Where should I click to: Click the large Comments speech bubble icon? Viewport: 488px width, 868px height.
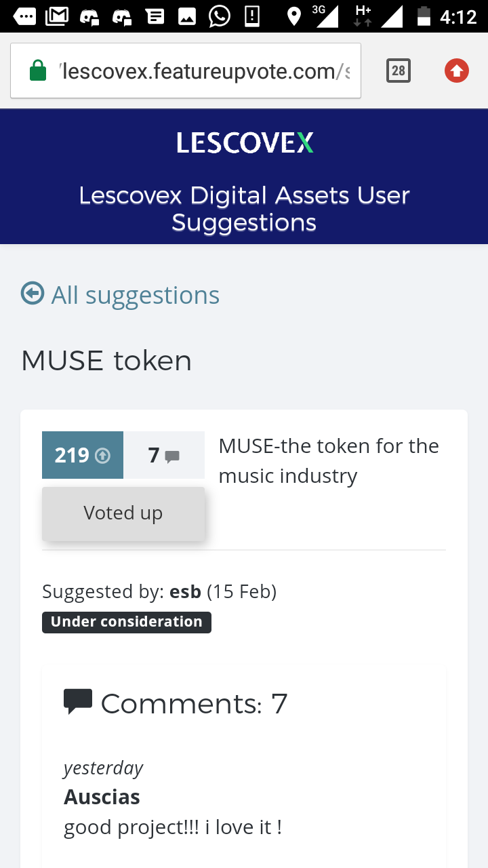click(78, 701)
